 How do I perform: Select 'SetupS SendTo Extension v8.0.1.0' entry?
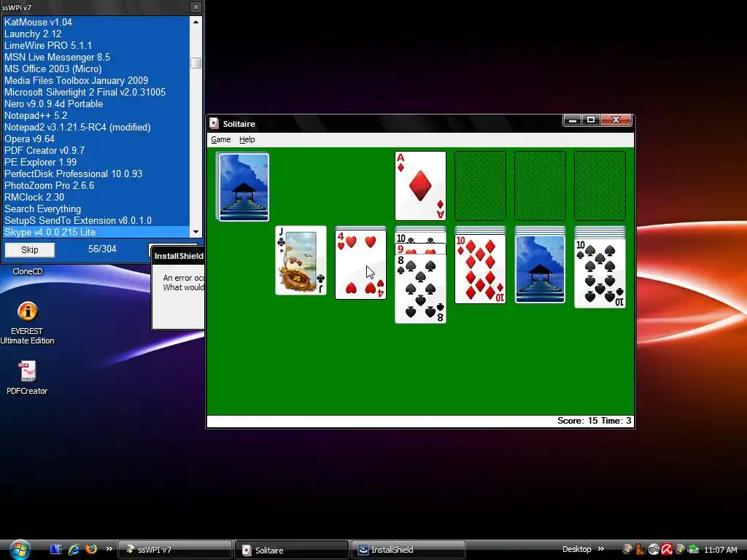click(x=96, y=220)
